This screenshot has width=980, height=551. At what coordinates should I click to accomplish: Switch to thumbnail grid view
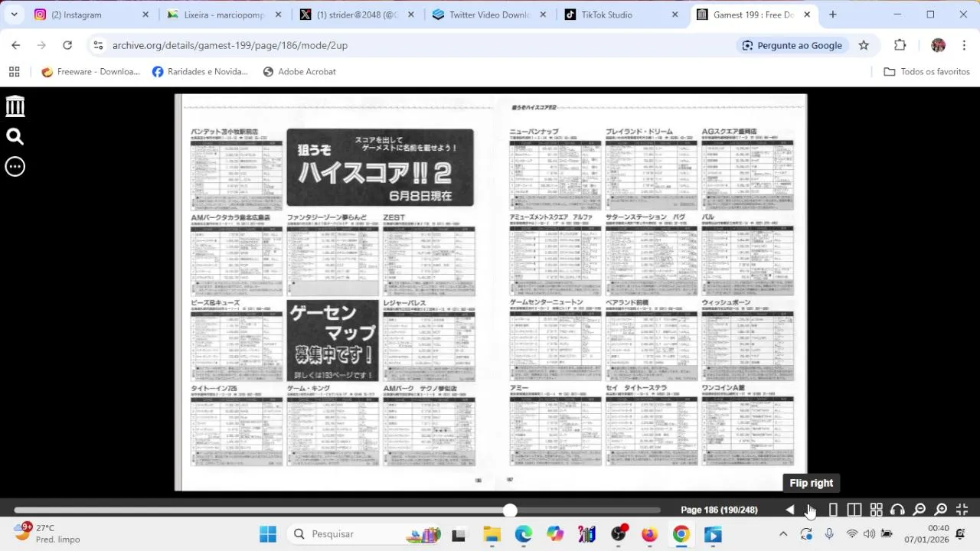point(876,510)
